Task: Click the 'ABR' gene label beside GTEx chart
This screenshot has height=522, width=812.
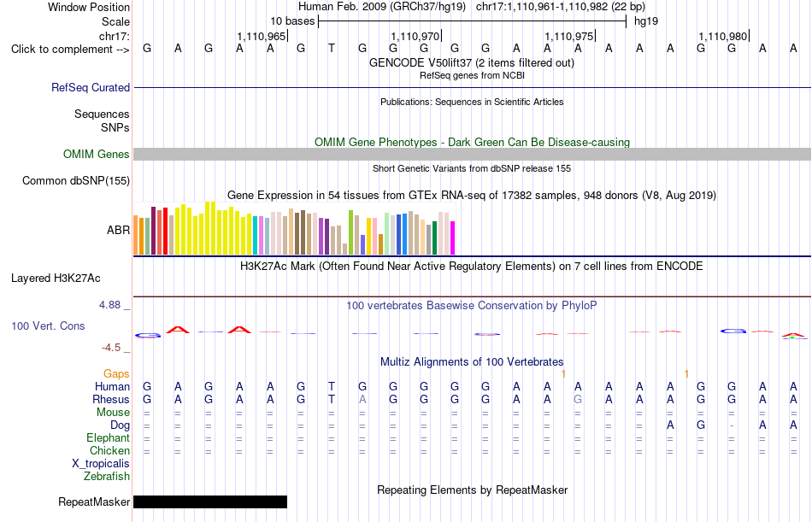Action: 118,230
